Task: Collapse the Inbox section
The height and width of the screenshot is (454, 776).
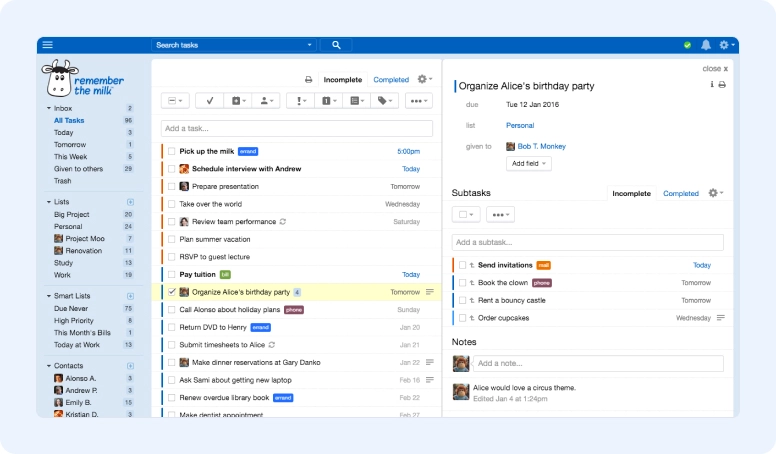Action: [48, 108]
